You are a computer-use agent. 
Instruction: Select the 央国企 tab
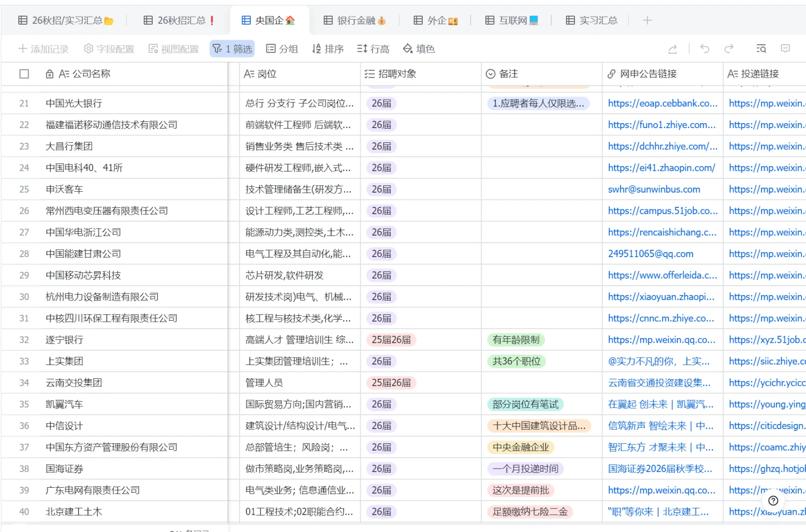(x=269, y=20)
